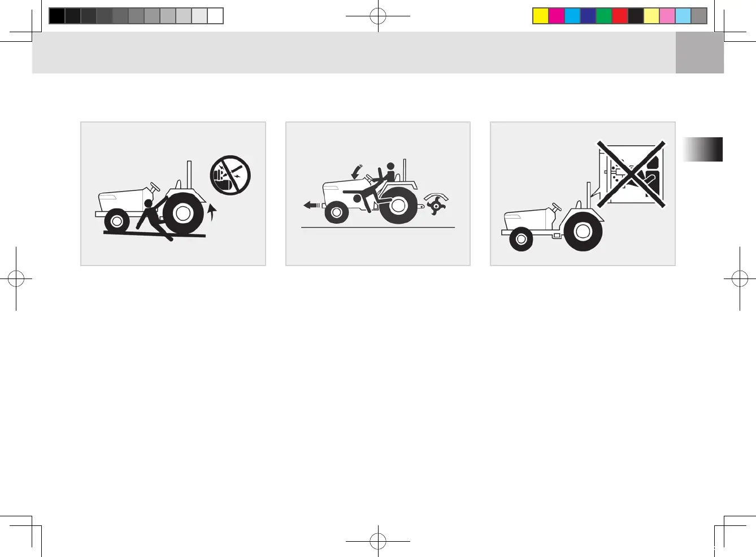Pick the magenta color swatch
This screenshot has width=756, height=557.
click(557, 16)
